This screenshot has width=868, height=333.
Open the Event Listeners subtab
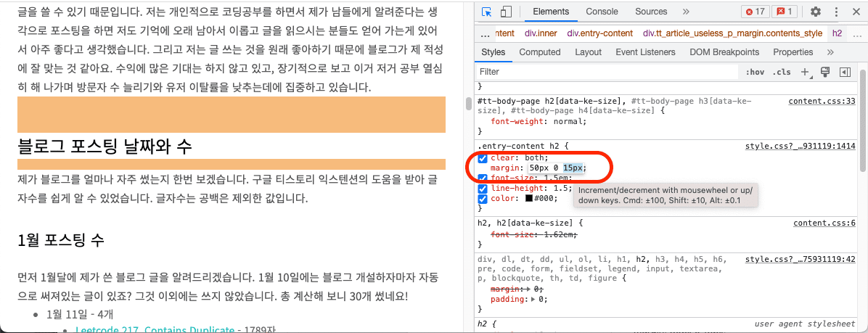coord(645,52)
